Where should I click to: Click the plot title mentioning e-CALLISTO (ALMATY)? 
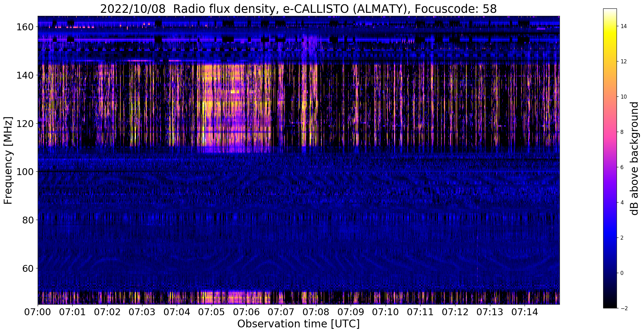(298, 9)
